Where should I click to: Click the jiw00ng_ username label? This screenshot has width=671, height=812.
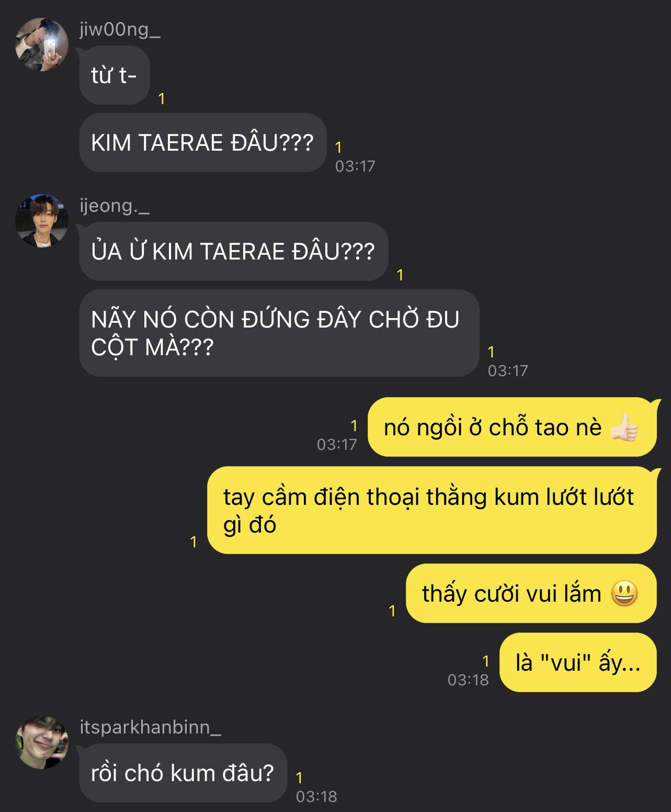tap(120, 30)
